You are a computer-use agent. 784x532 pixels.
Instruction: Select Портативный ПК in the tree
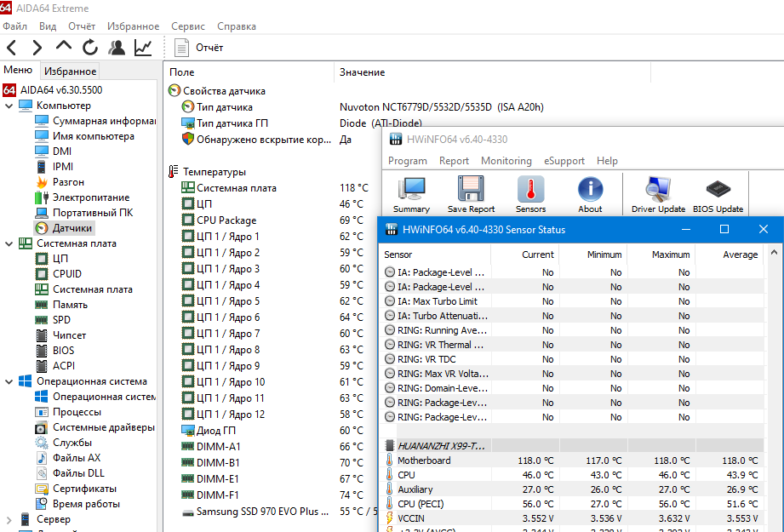point(84,213)
